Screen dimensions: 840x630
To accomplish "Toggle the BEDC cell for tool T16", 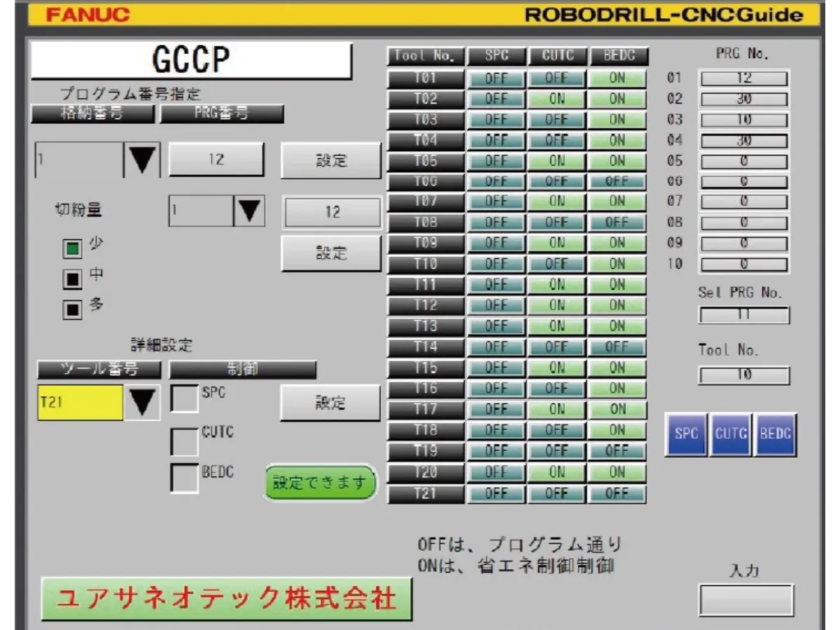I will pos(617,388).
